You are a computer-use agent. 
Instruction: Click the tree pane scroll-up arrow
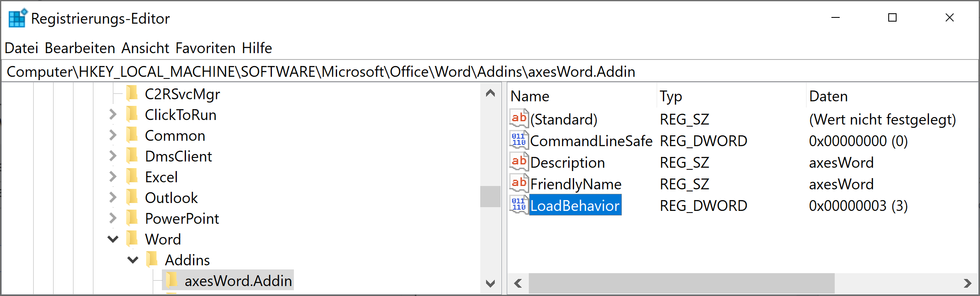point(490,93)
